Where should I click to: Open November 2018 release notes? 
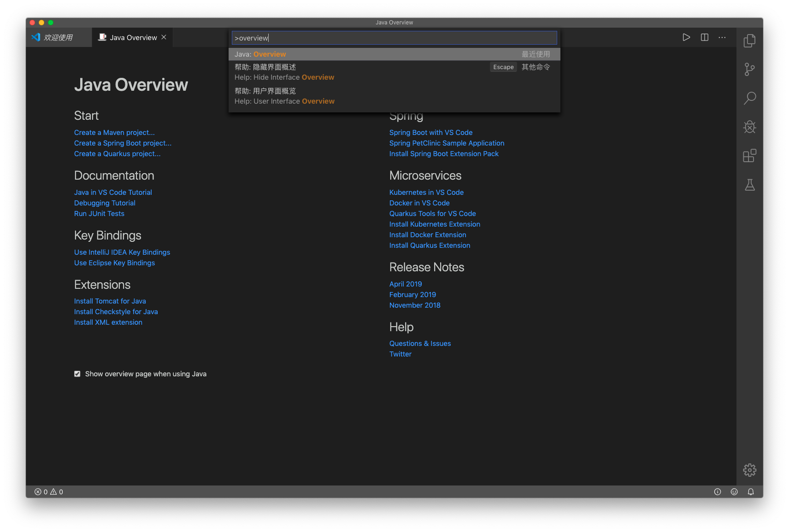[x=415, y=305]
